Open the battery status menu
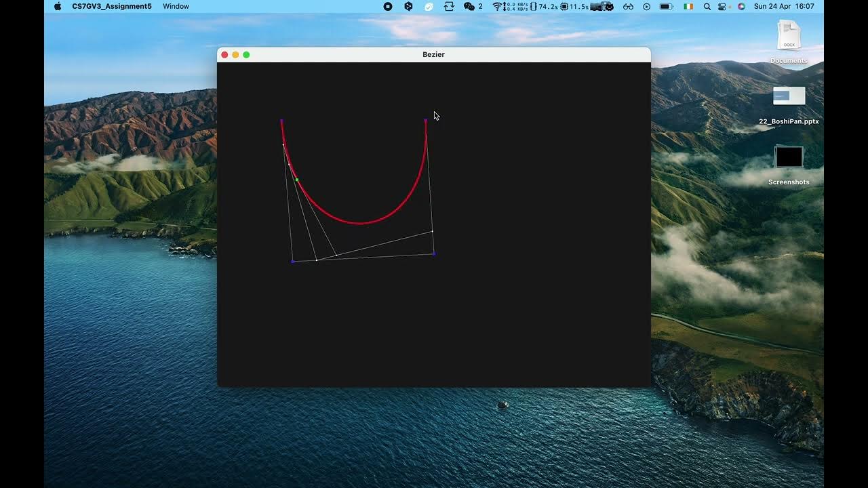Viewport: 868px width, 488px height. click(x=667, y=6)
